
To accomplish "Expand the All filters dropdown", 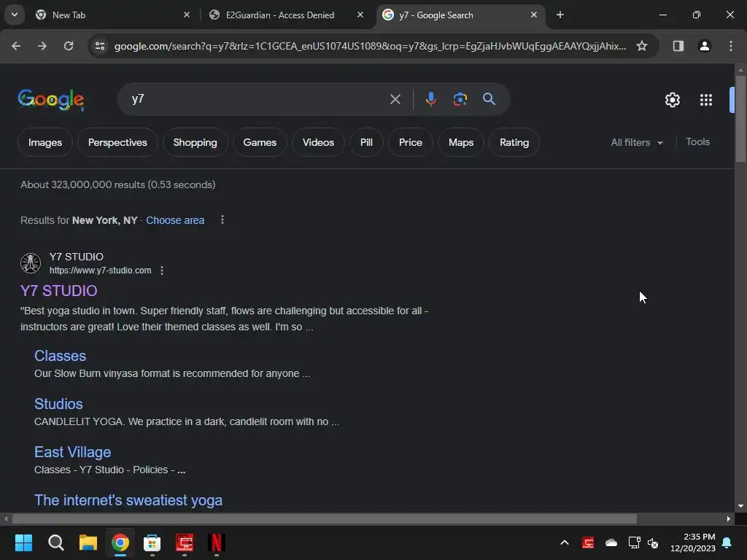I will 637,142.
